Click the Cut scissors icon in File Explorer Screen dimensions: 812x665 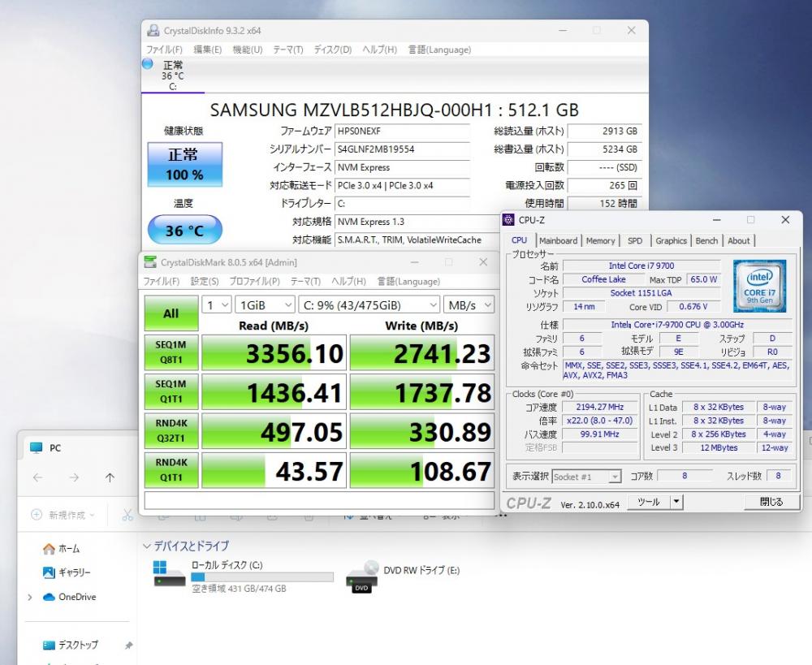coord(127,515)
